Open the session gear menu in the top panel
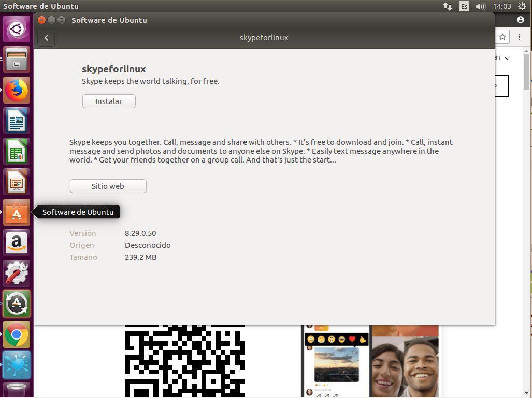The width and height of the screenshot is (532, 398). (x=522, y=6)
